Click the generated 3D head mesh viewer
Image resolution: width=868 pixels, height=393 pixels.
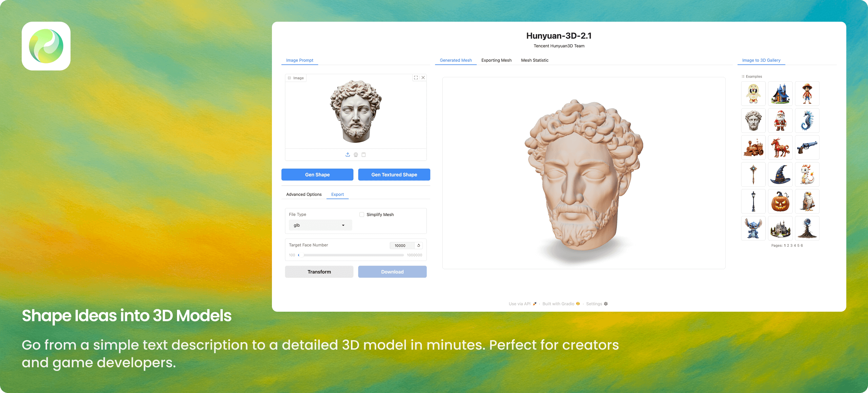tap(584, 173)
